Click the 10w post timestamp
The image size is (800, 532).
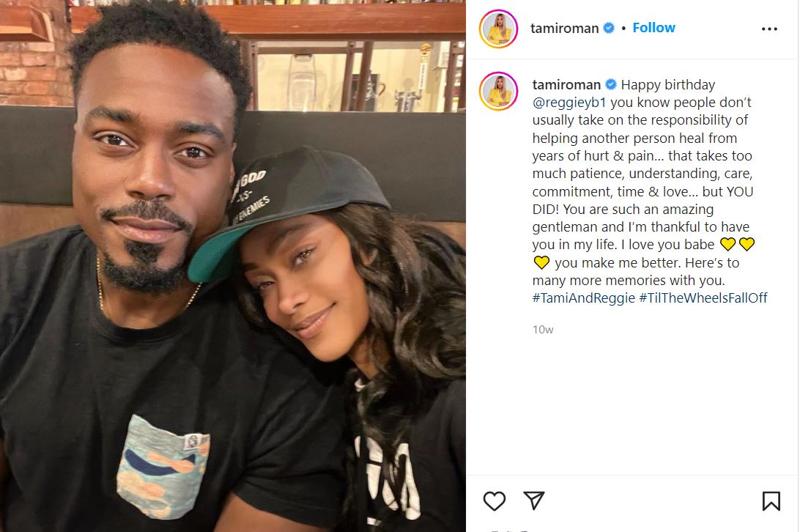543,330
